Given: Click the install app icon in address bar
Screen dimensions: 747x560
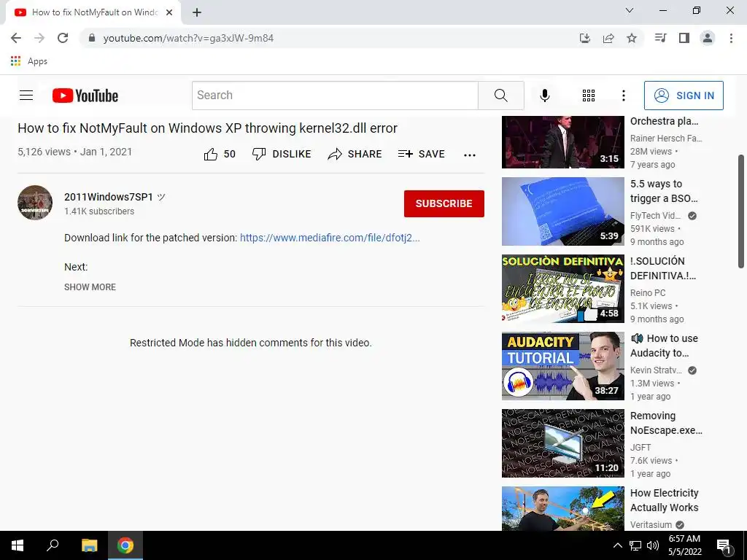Looking at the screenshot, I should click(585, 38).
